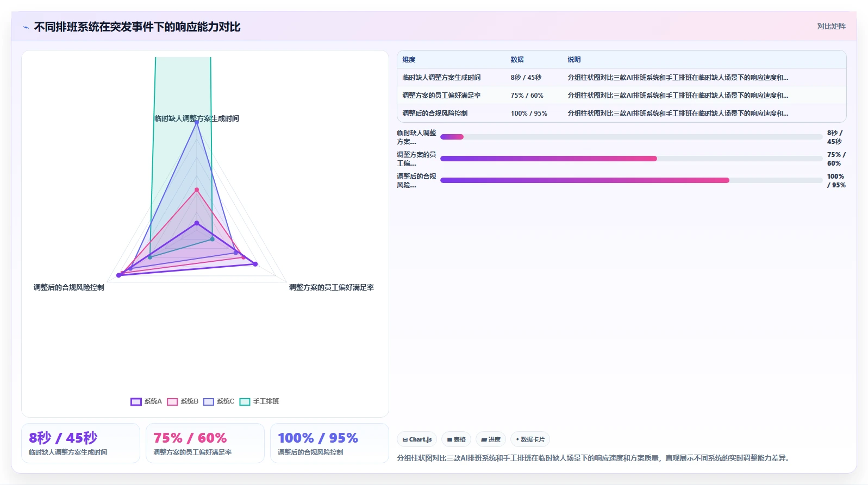Click the progress bar for 调整方案的员工偏好
The image size is (868, 485).
(631, 159)
